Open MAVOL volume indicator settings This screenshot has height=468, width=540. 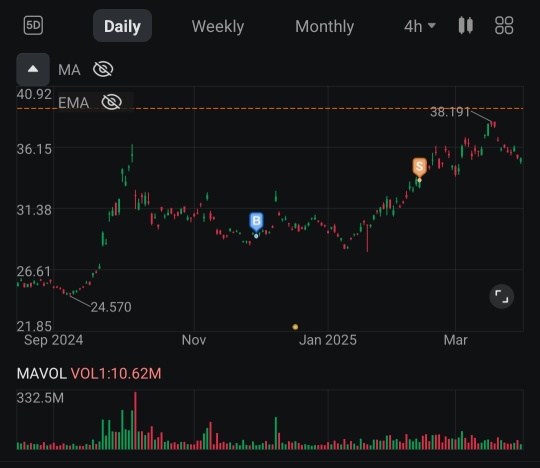pos(89,374)
